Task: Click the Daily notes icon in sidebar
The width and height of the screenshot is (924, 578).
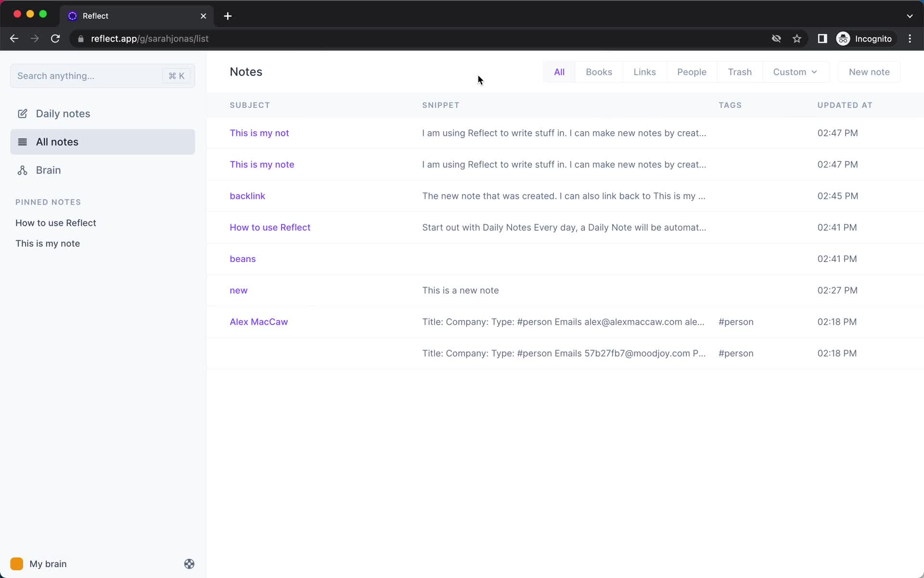Action: (23, 113)
